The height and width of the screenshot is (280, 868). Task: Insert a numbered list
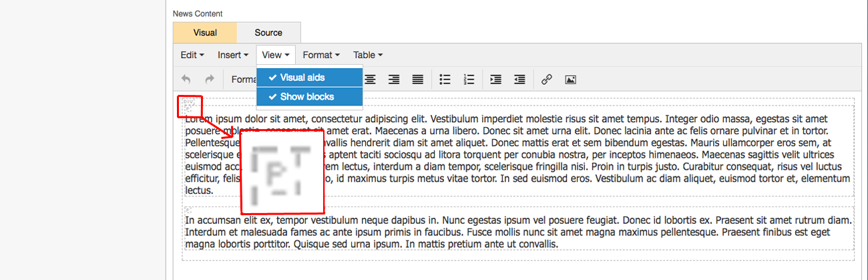(469, 80)
